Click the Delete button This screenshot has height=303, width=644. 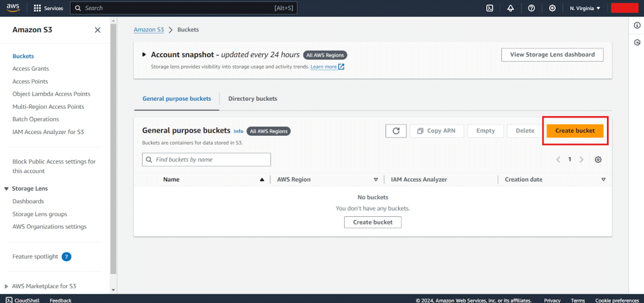coord(525,131)
